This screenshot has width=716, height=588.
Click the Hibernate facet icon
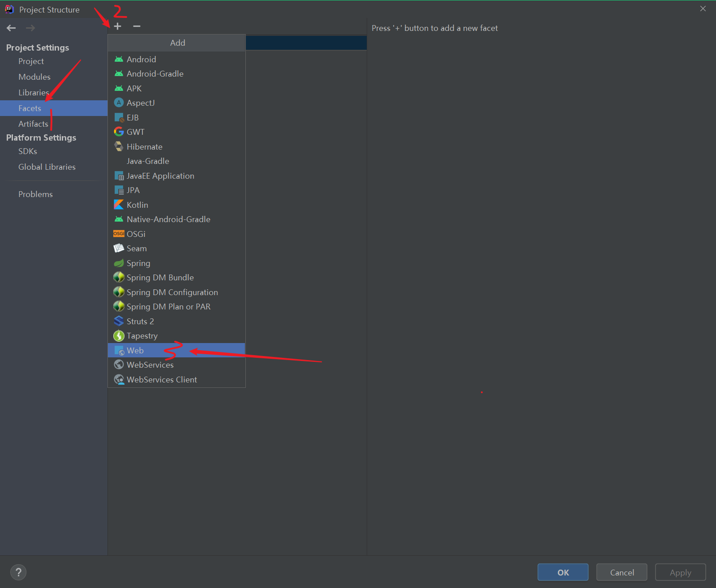pos(119,146)
